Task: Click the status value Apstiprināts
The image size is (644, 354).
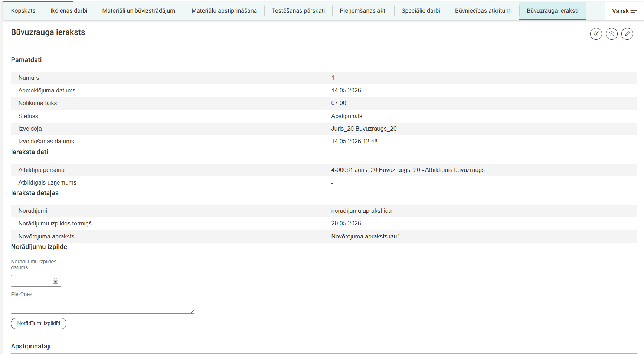Action: tap(347, 116)
